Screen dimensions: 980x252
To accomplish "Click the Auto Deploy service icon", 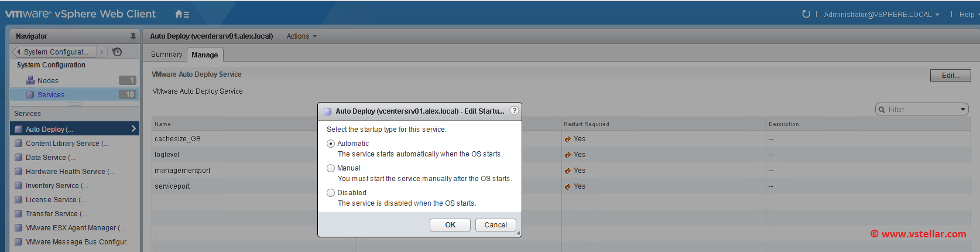I will tap(19, 130).
